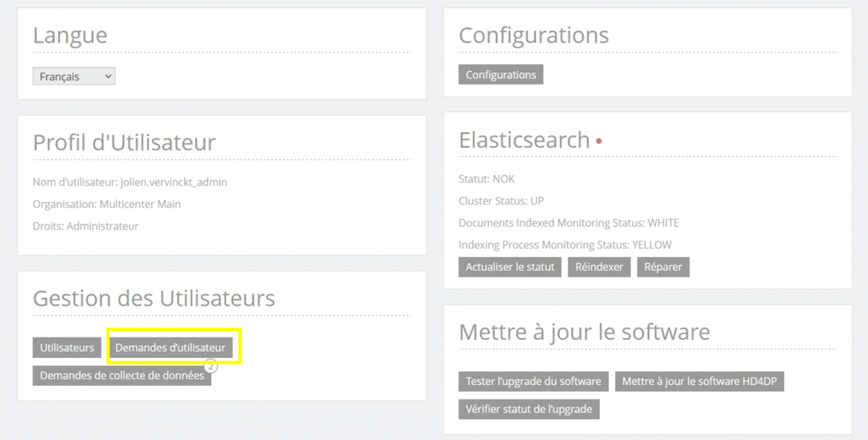Click the Nom d'utilisateur text line
868x440 pixels.
tap(130, 182)
